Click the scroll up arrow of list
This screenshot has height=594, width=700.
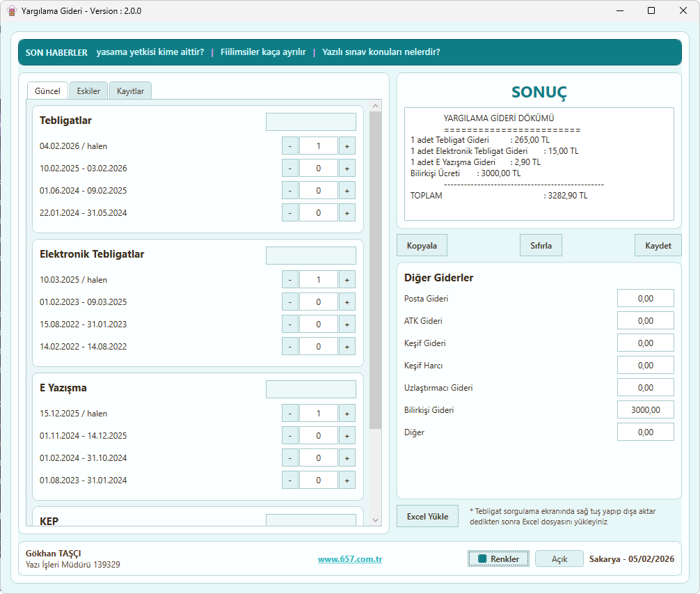pyautogui.click(x=376, y=106)
